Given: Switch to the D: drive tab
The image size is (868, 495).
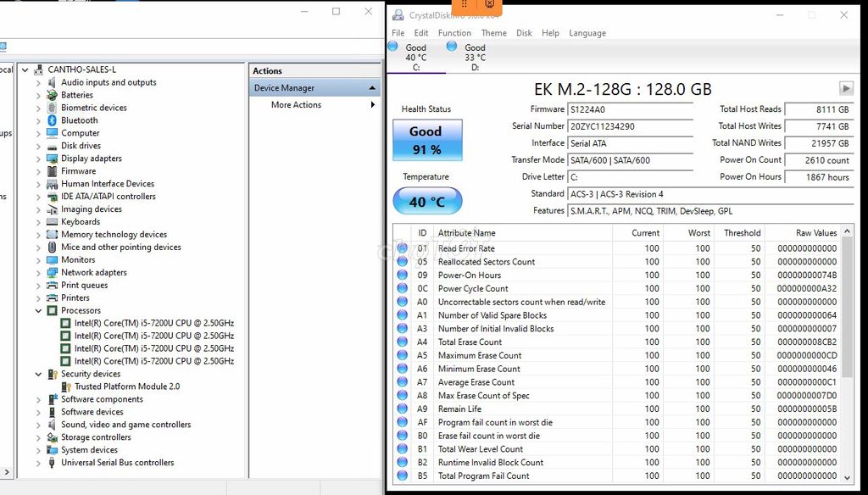Looking at the screenshot, I should (x=475, y=58).
